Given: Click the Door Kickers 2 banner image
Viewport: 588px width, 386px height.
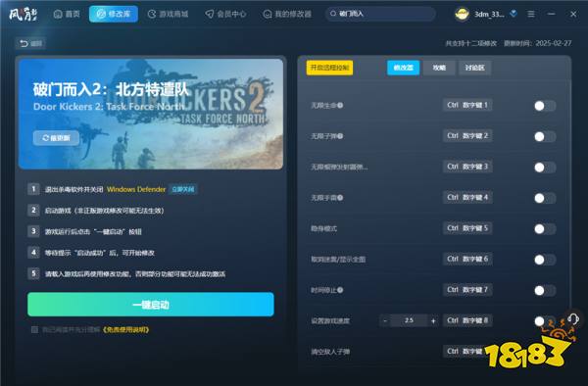Looking at the screenshot, I should [151, 114].
